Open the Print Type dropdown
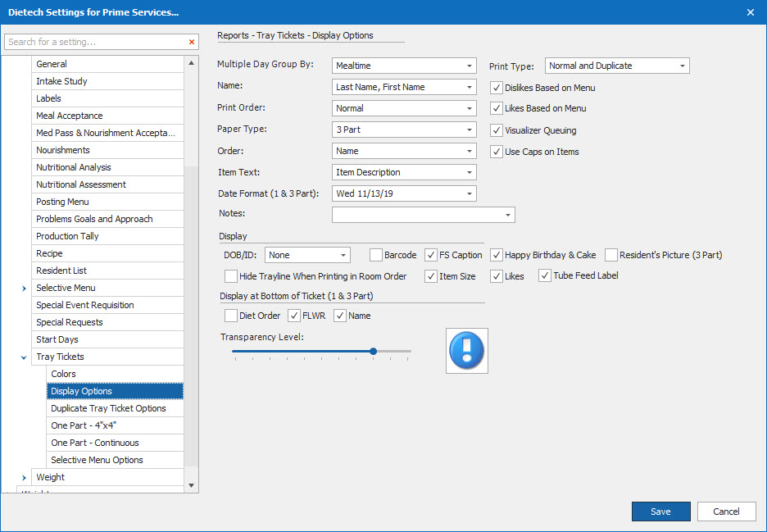Screen dimensions: 767x532 coord(617,66)
